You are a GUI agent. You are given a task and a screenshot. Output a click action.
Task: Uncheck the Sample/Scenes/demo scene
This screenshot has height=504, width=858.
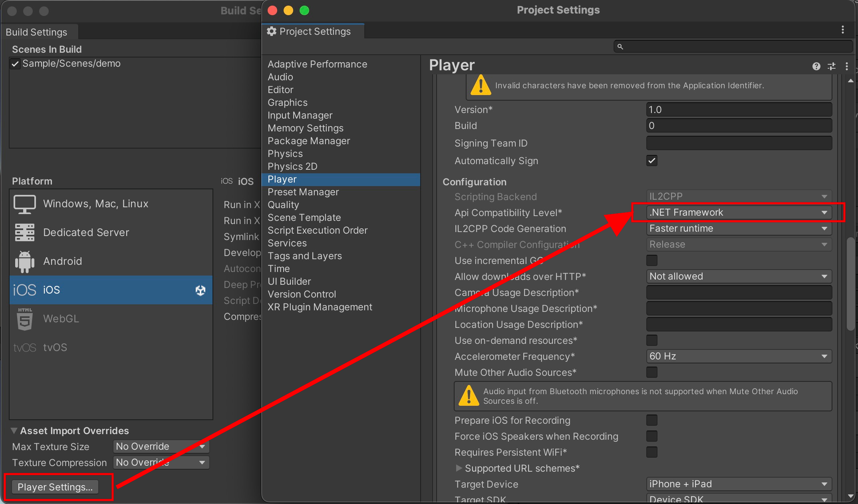tap(15, 63)
